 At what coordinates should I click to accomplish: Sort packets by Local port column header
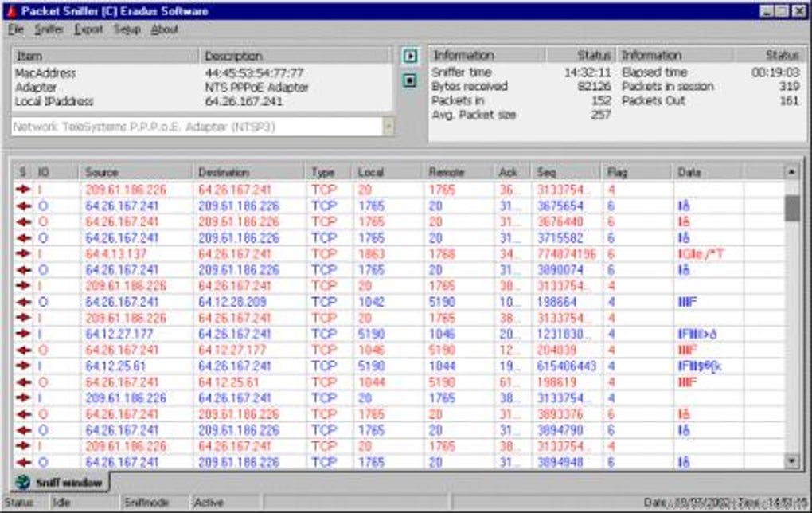click(x=387, y=172)
